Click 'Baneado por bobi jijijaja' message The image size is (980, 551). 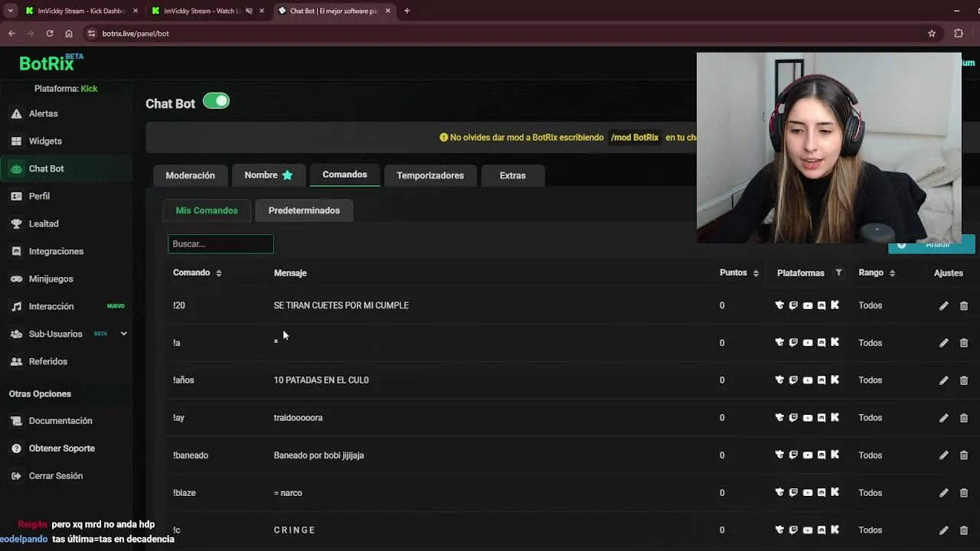[x=319, y=455]
